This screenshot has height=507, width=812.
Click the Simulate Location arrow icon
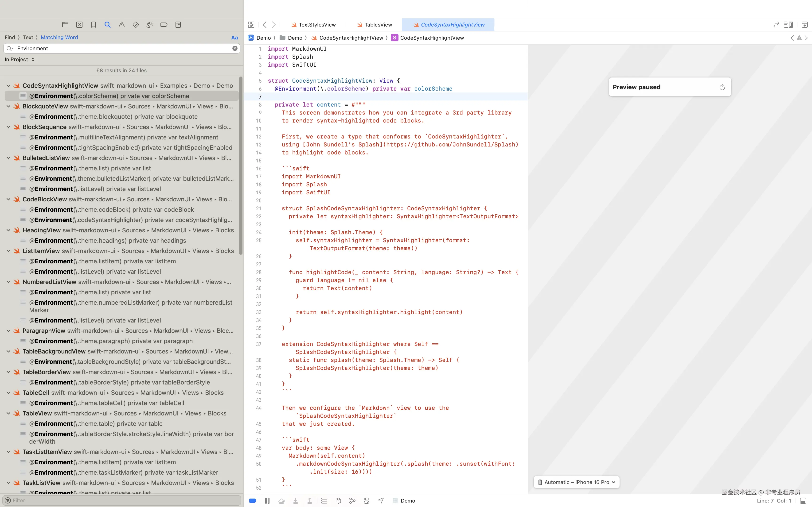[380, 501]
